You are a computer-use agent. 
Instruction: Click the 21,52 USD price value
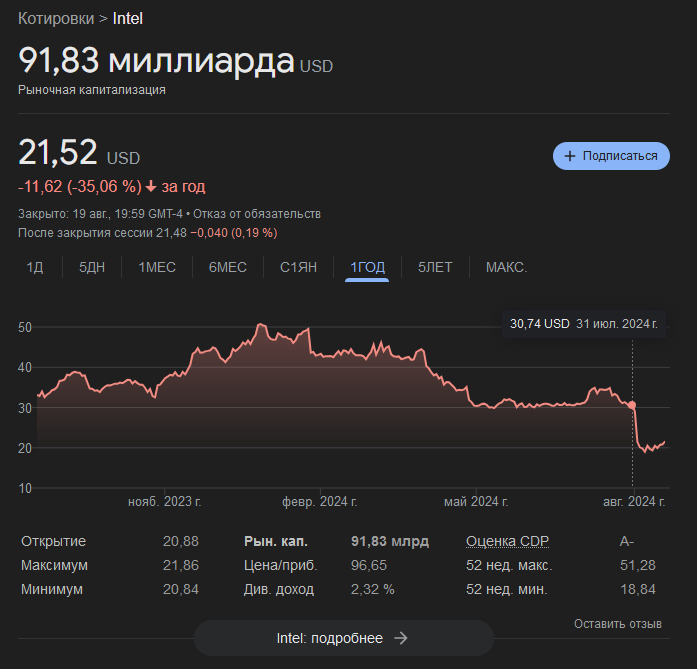(58, 152)
